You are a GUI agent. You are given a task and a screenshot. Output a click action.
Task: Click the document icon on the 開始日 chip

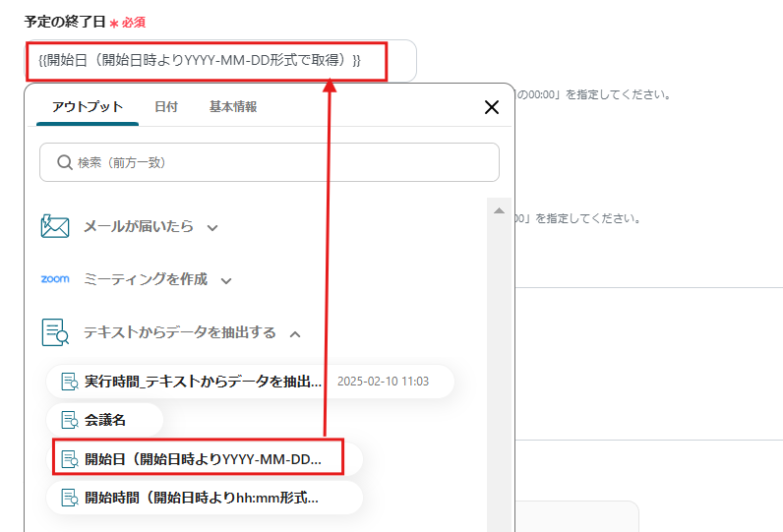coord(70,458)
